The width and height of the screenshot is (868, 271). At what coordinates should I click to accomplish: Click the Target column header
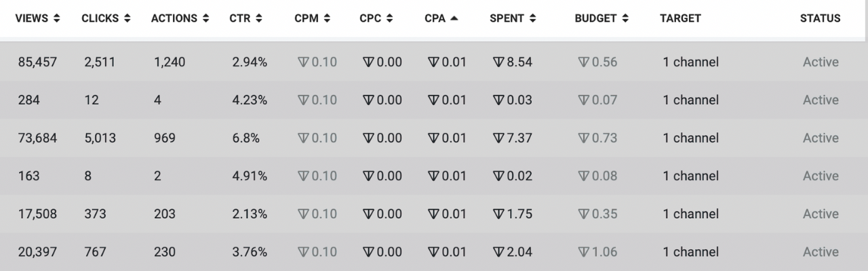click(680, 19)
